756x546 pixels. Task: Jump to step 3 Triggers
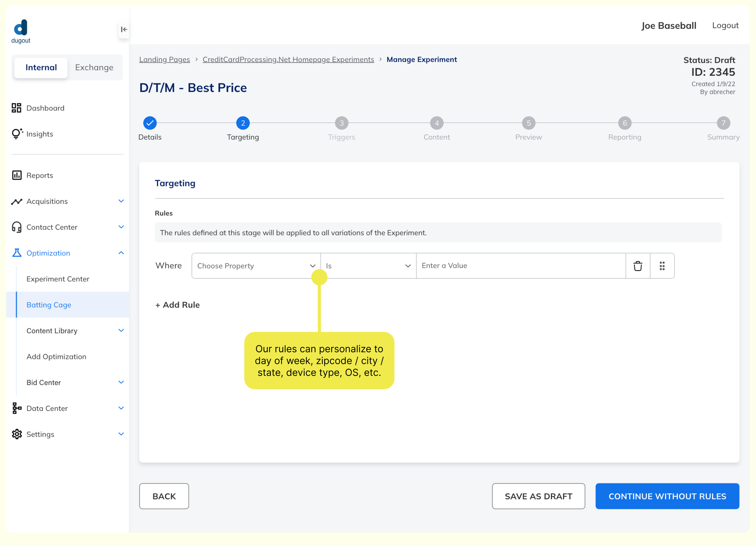341,123
